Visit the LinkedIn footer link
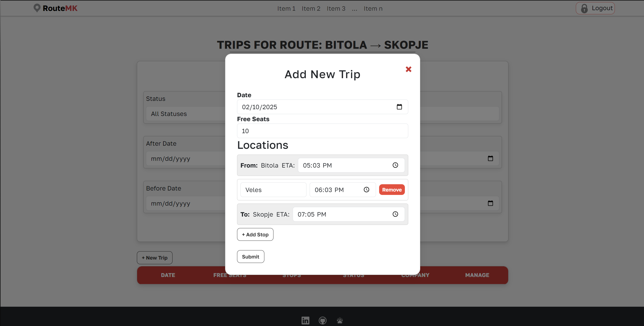This screenshot has height=326, width=644. [305, 320]
